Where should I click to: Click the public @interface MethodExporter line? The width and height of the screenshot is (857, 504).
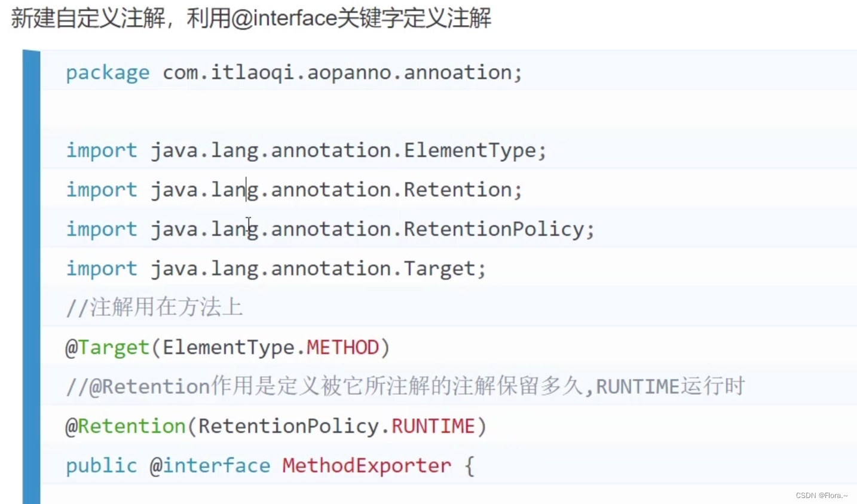(270, 466)
